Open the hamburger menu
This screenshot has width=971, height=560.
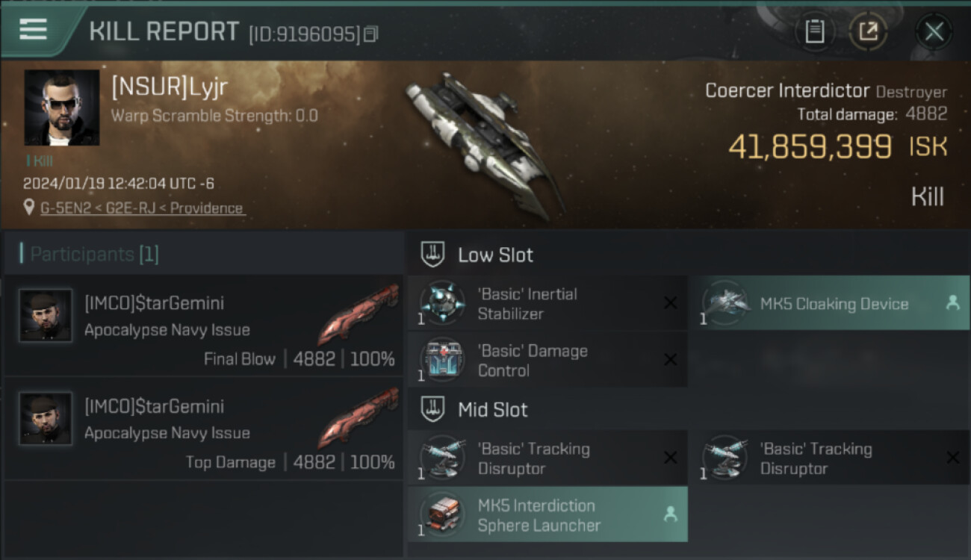[33, 30]
